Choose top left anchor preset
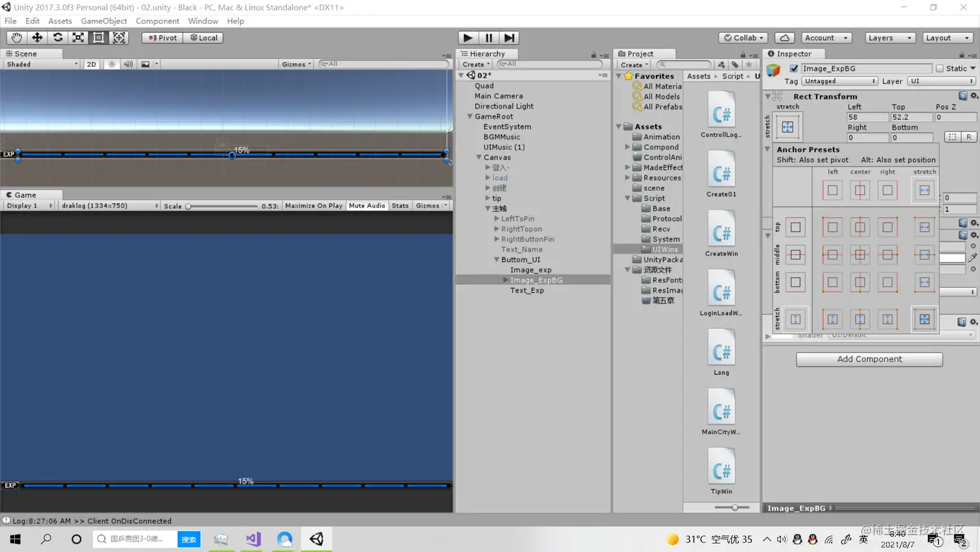 coord(832,227)
